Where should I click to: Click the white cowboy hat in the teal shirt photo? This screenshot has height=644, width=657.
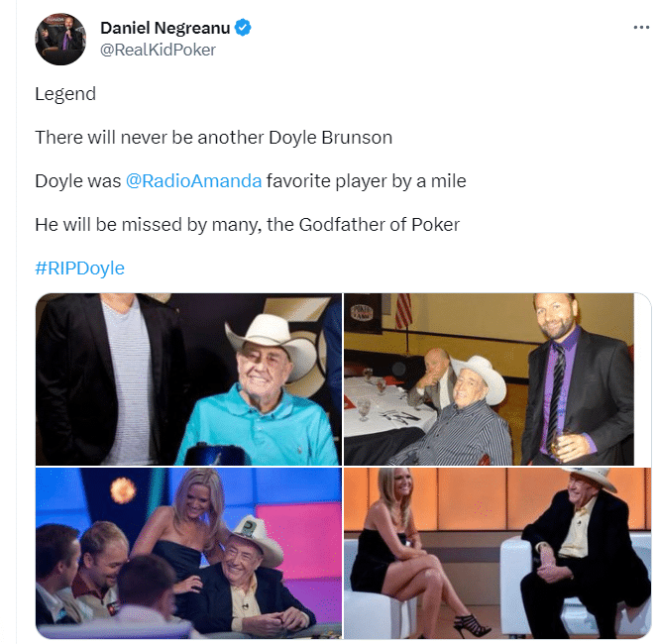[271, 344]
